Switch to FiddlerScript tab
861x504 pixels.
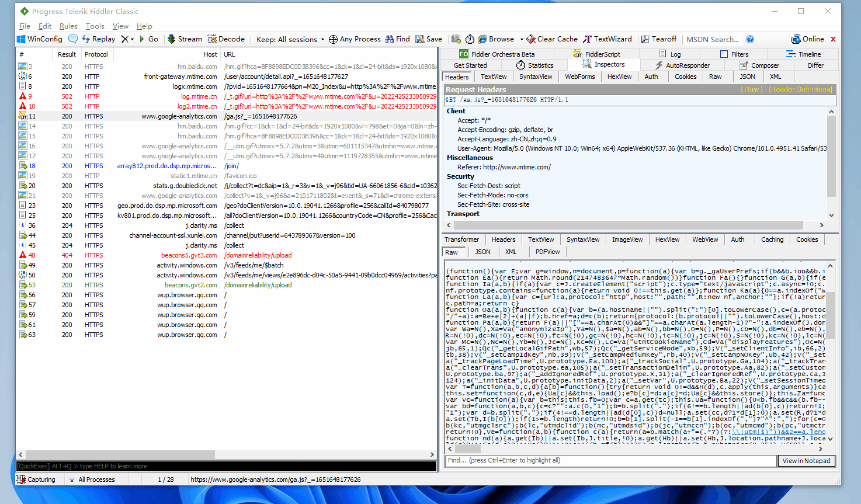tap(596, 54)
